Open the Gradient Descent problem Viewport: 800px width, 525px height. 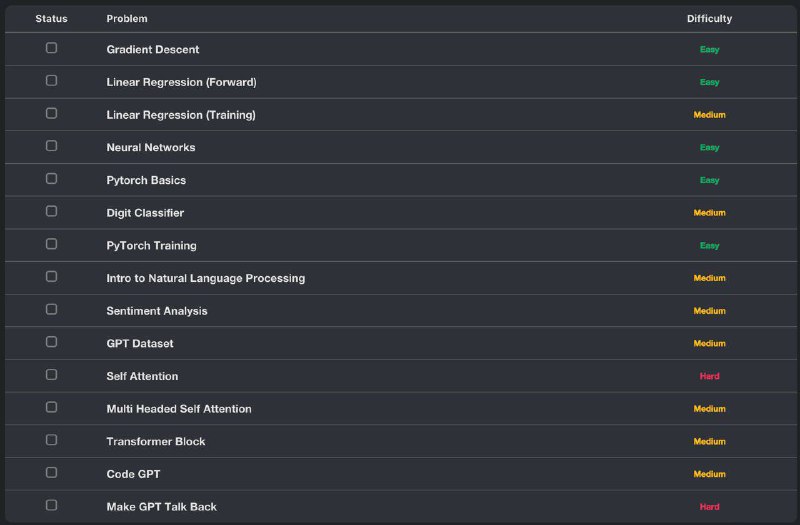(x=153, y=49)
